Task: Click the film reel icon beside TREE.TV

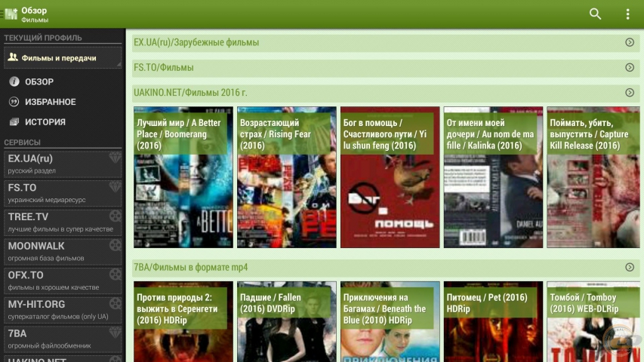Action: click(115, 216)
